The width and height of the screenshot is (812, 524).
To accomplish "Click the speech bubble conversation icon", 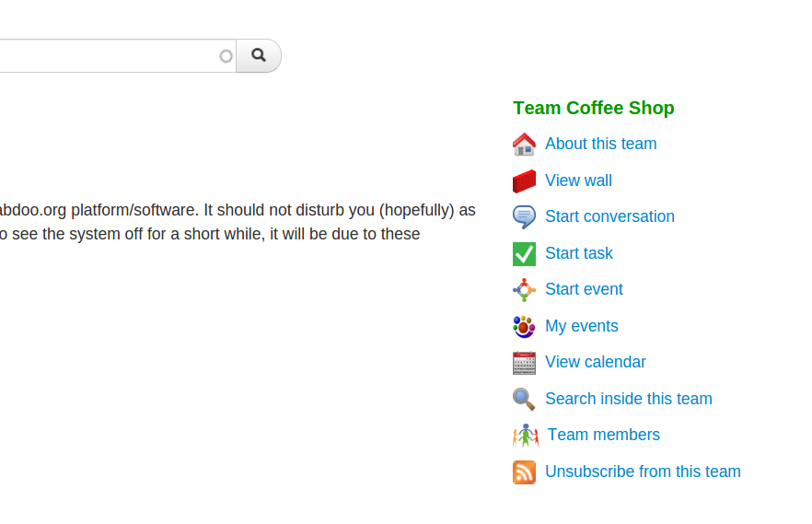I will (x=524, y=217).
